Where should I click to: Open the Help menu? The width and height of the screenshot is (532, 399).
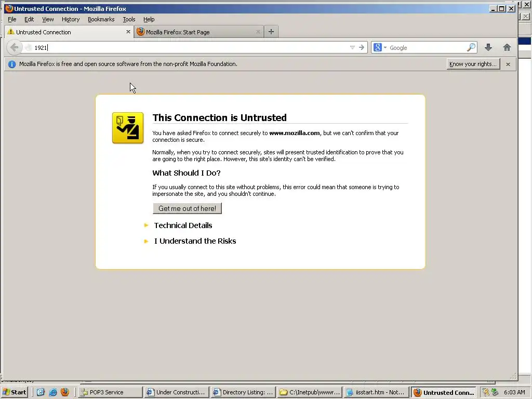tap(149, 19)
